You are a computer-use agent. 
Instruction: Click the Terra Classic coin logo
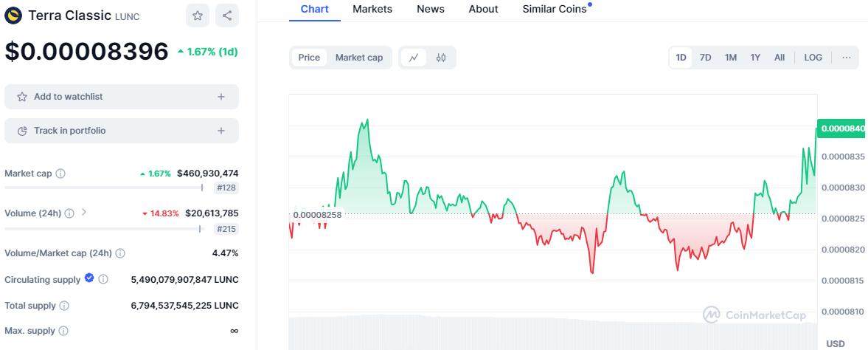(x=13, y=16)
